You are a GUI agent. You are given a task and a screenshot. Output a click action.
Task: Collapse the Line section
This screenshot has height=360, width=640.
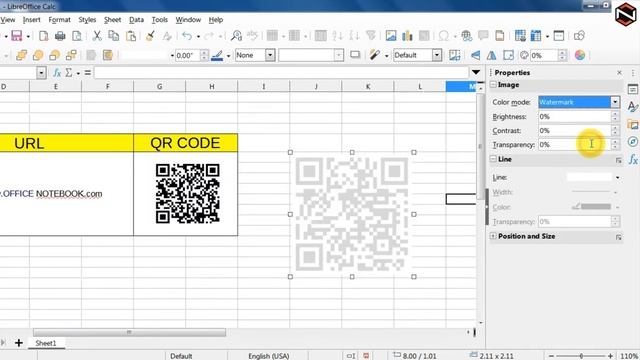click(x=493, y=159)
